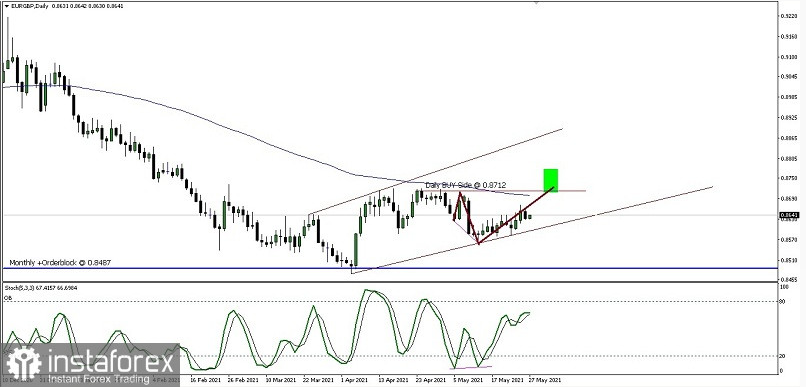
Task: Open the instaforex watermark text link
Action: click(x=111, y=363)
